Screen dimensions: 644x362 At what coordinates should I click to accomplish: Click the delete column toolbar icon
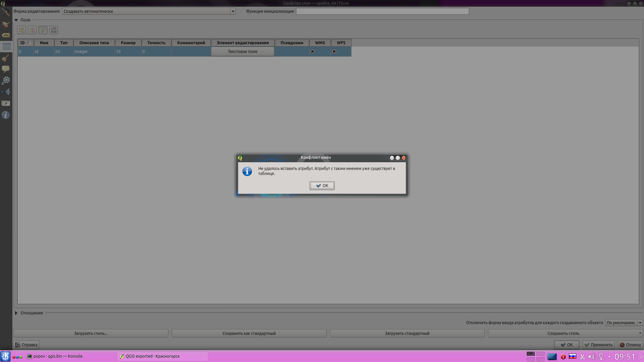tap(32, 30)
